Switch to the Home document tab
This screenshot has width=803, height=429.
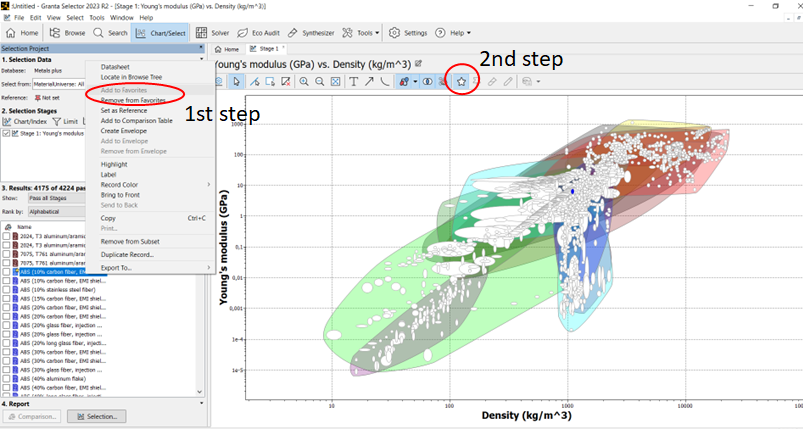(227, 48)
